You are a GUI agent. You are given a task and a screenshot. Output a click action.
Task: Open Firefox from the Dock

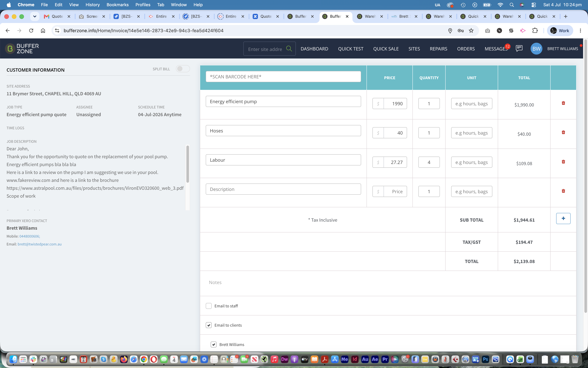pos(124,359)
